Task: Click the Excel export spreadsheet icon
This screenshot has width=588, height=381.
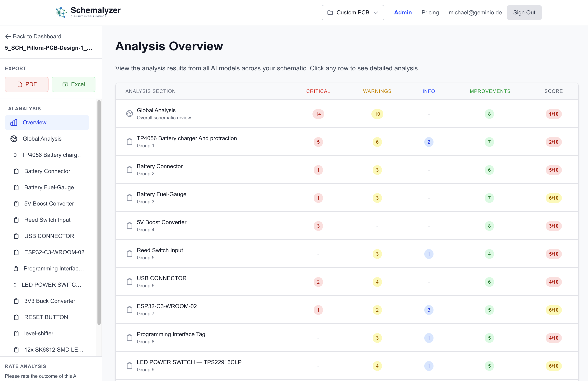Action: (x=65, y=84)
